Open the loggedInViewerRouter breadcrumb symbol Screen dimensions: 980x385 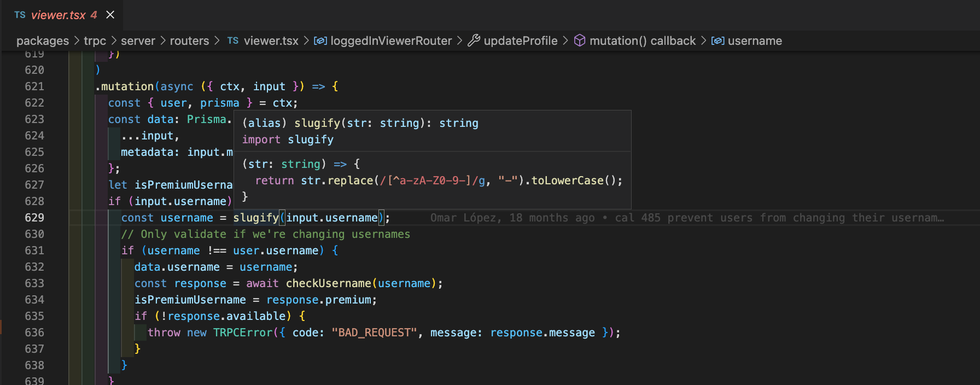click(x=391, y=41)
